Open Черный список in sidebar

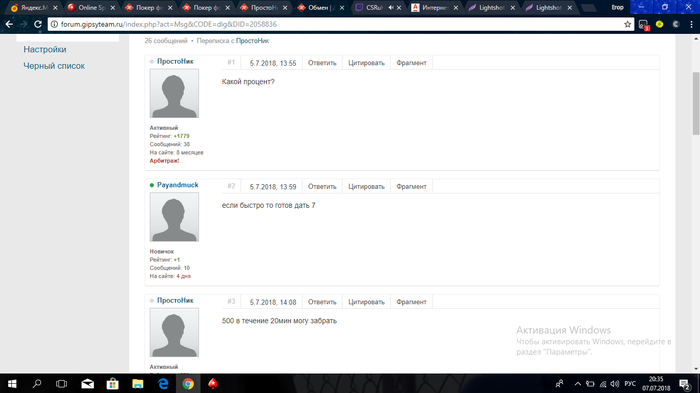click(x=54, y=66)
